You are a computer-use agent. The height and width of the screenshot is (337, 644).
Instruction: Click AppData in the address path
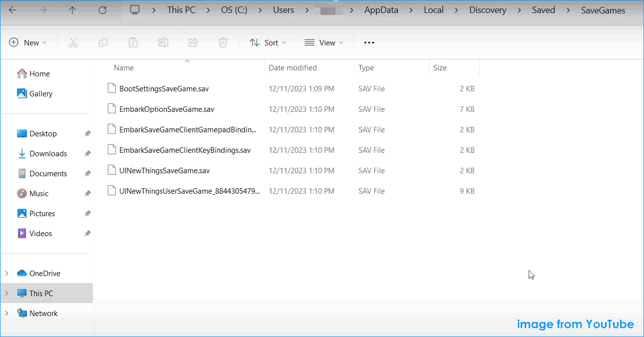[x=381, y=10]
